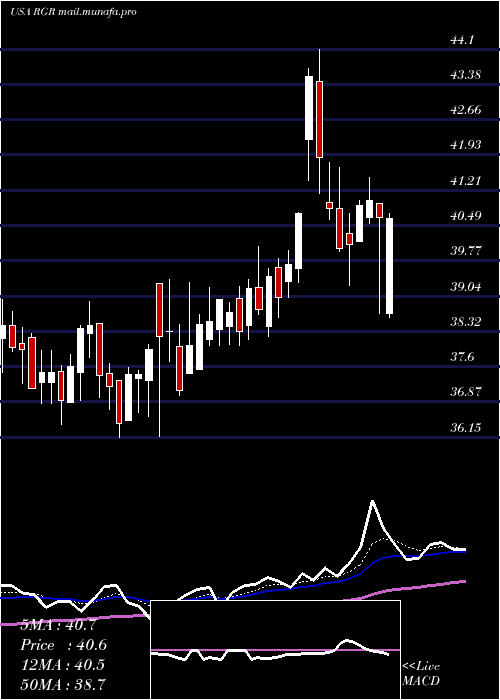
Task: Click the tall red candle near the 43.38 peak
Action: [320, 119]
